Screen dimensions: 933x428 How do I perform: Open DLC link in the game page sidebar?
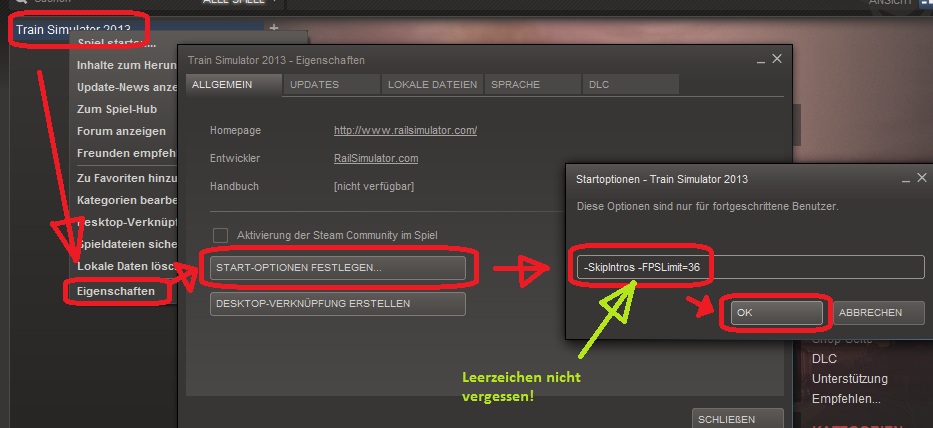pos(824,359)
